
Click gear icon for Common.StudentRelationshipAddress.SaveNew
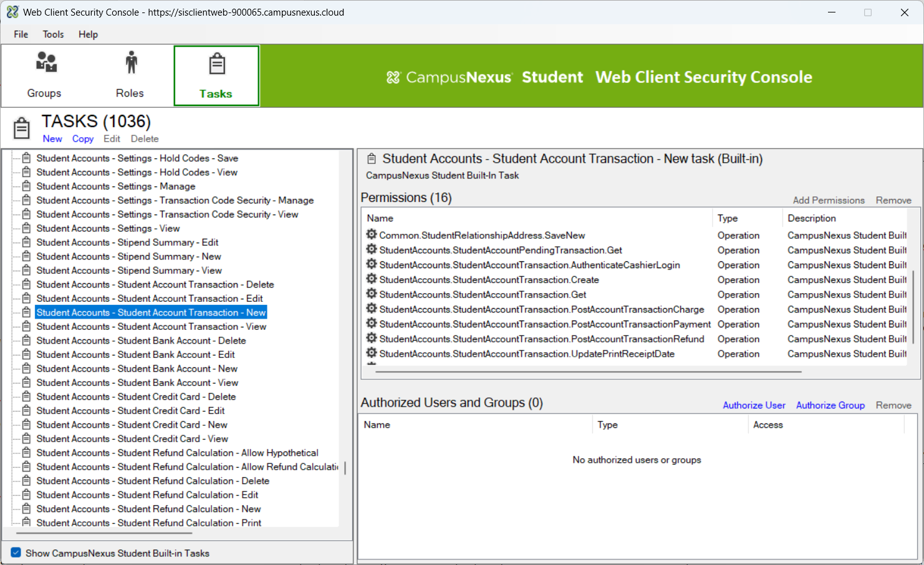(372, 234)
